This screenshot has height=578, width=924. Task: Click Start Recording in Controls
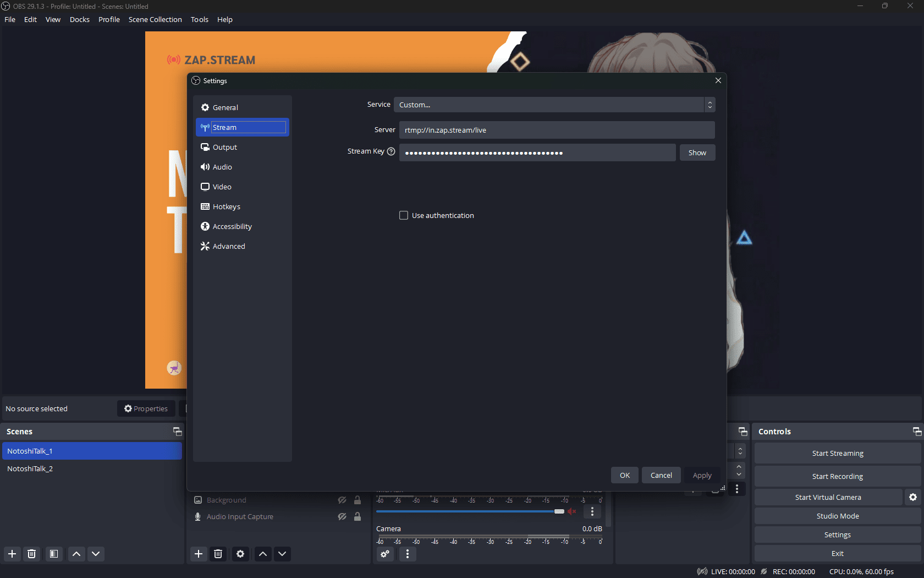pos(838,476)
